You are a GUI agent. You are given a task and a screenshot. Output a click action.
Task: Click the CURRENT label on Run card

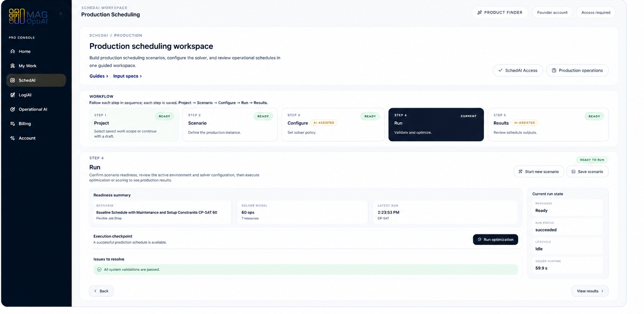tap(469, 116)
